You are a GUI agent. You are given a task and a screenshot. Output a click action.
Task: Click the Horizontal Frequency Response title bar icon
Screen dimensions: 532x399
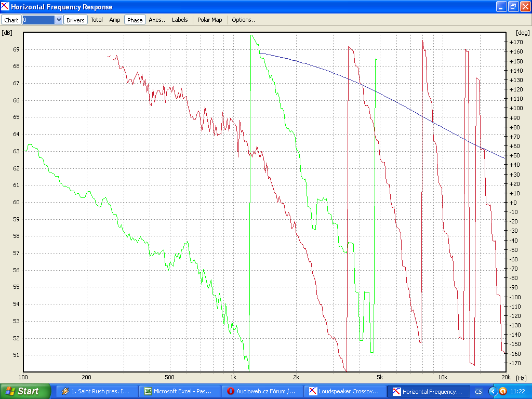pos(5,6)
